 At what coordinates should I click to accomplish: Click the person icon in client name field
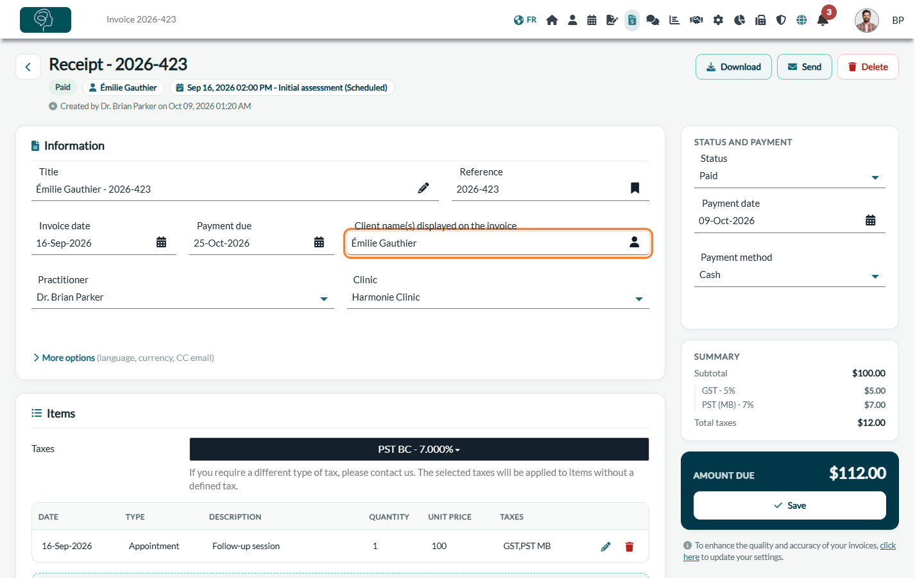[x=634, y=242]
